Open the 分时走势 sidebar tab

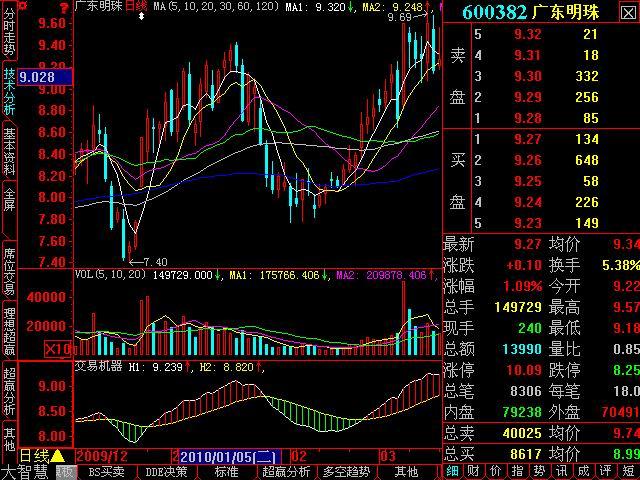coord(9,31)
